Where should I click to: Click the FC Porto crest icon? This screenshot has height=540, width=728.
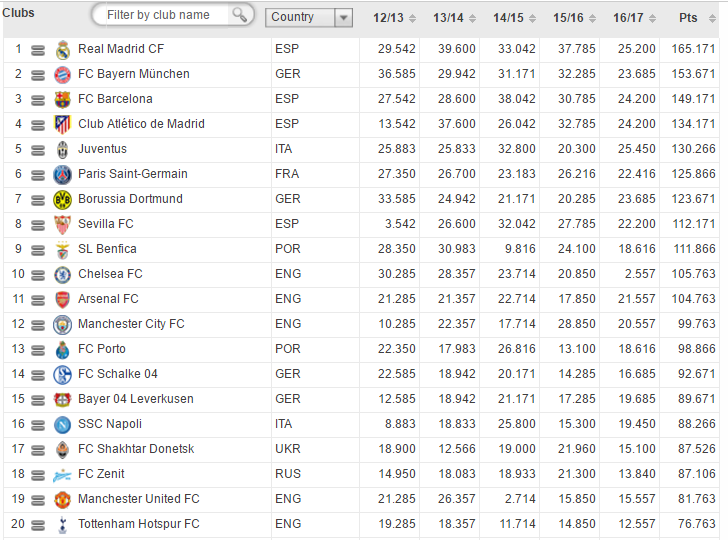(x=63, y=349)
